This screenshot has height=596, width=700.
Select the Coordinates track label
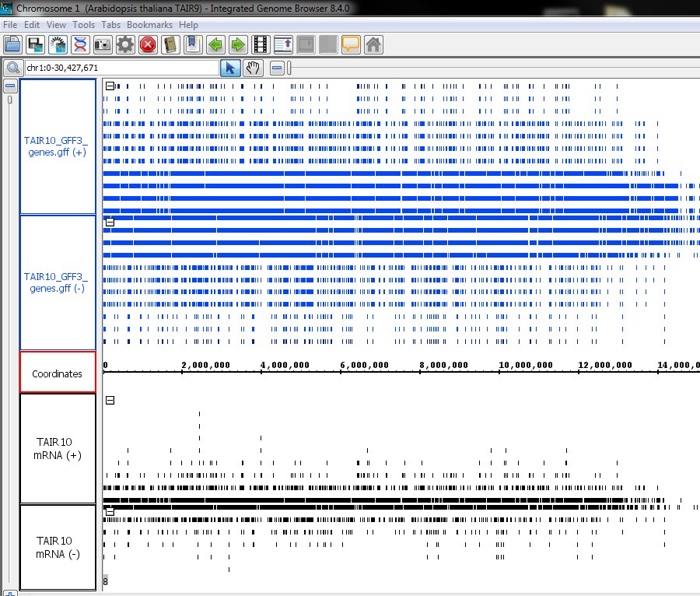(58, 373)
